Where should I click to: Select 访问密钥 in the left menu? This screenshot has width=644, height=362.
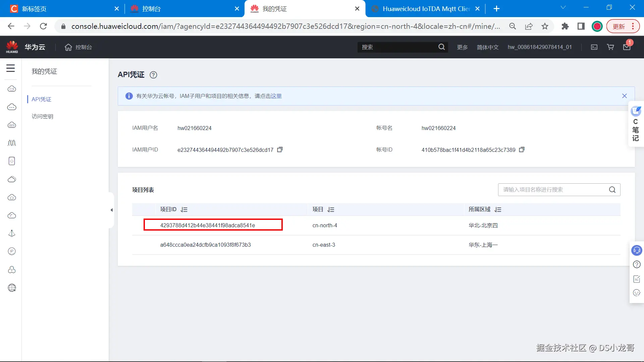pos(42,116)
